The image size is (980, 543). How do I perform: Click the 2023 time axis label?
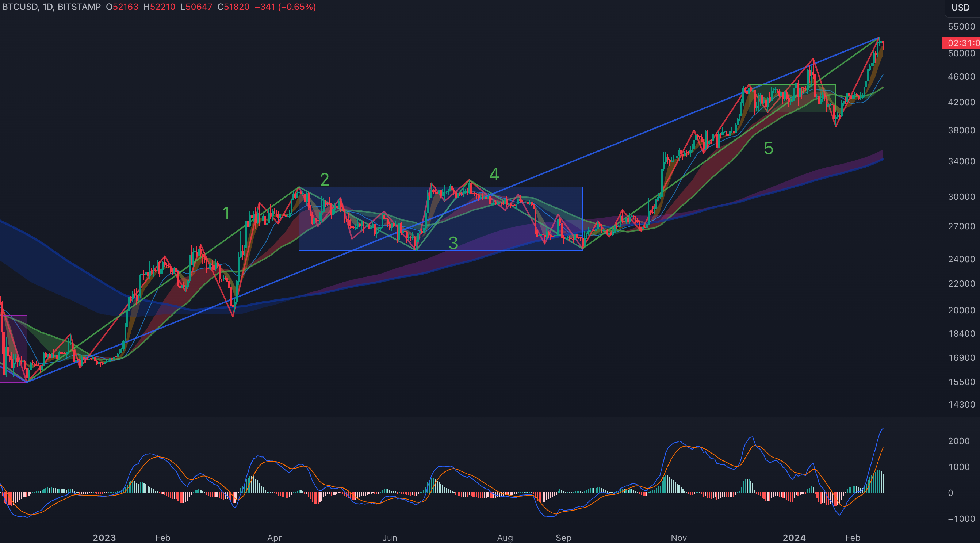(x=104, y=537)
